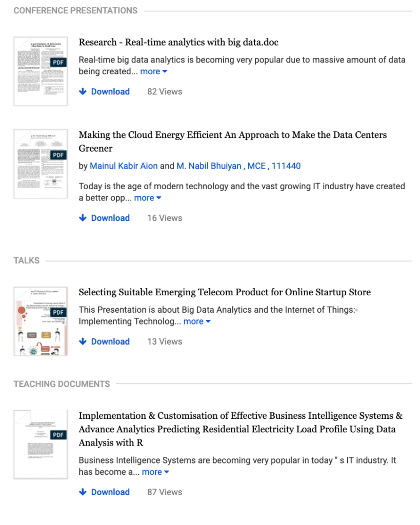This screenshot has height=525, width=420.
Task: Click download arrow icon for Real-time analytics paper
Action: [x=83, y=92]
